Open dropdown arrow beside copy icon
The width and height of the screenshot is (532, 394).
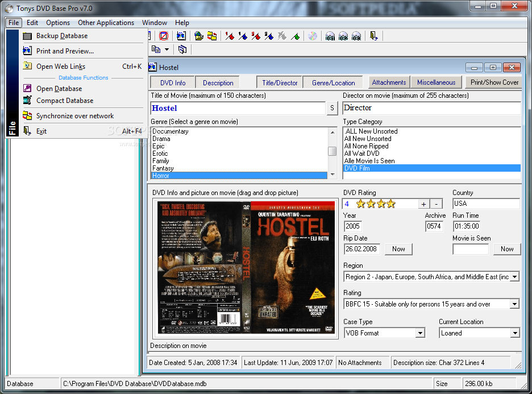pos(167,49)
